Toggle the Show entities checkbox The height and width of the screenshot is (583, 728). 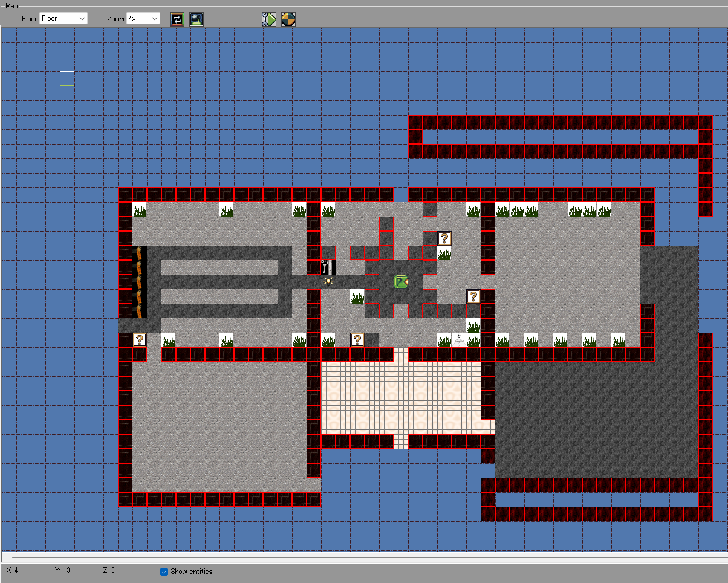coord(164,572)
